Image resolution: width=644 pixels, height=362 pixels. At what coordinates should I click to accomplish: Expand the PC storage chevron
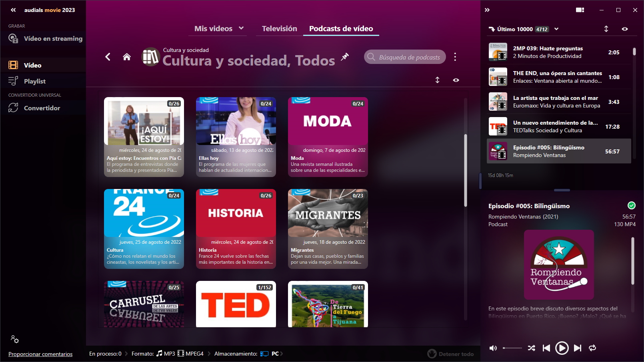tap(282, 354)
